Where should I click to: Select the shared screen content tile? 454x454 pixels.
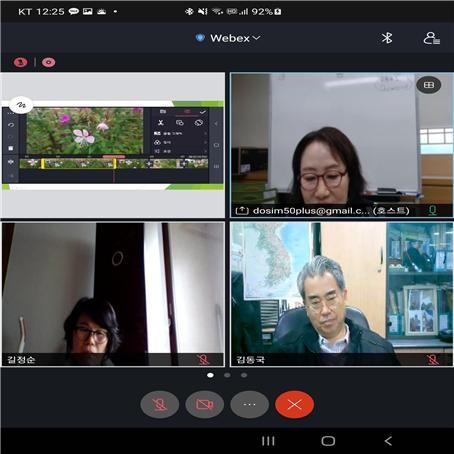tap(113, 145)
